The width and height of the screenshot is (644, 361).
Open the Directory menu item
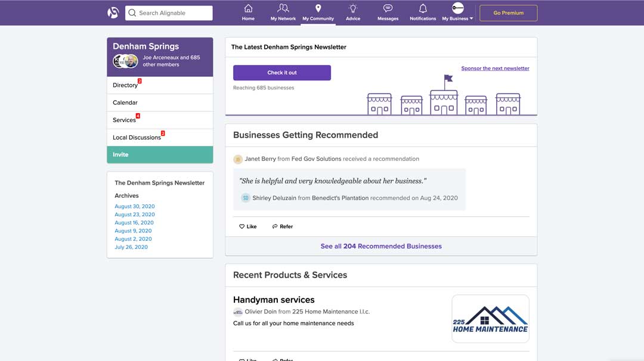160,85
